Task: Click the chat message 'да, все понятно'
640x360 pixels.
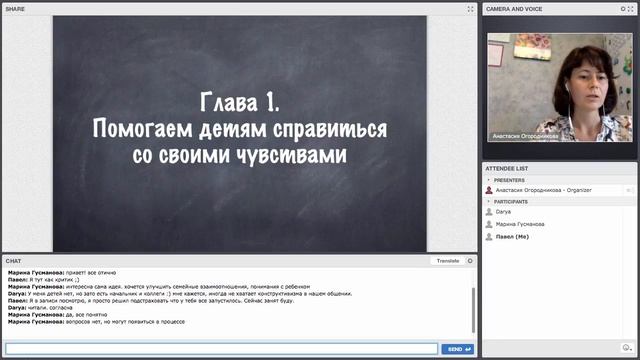Action: coord(87,315)
